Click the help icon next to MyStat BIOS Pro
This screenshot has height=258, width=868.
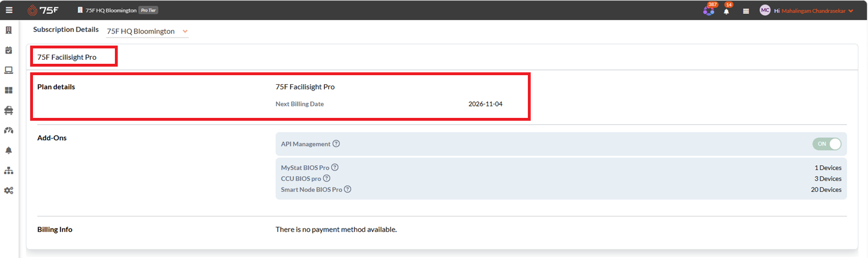coord(334,167)
